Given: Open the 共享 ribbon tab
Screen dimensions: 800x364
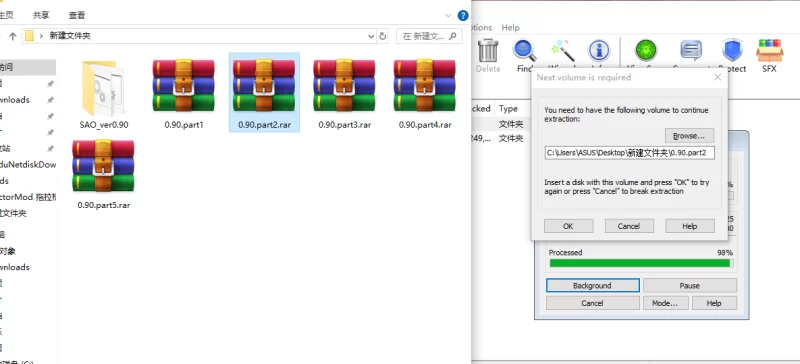Looking at the screenshot, I should [41, 15].
